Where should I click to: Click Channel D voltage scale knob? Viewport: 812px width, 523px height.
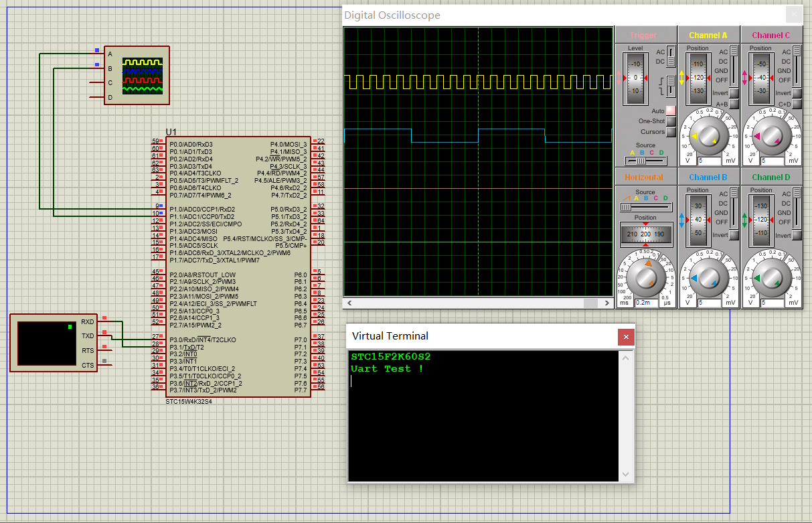771,278
